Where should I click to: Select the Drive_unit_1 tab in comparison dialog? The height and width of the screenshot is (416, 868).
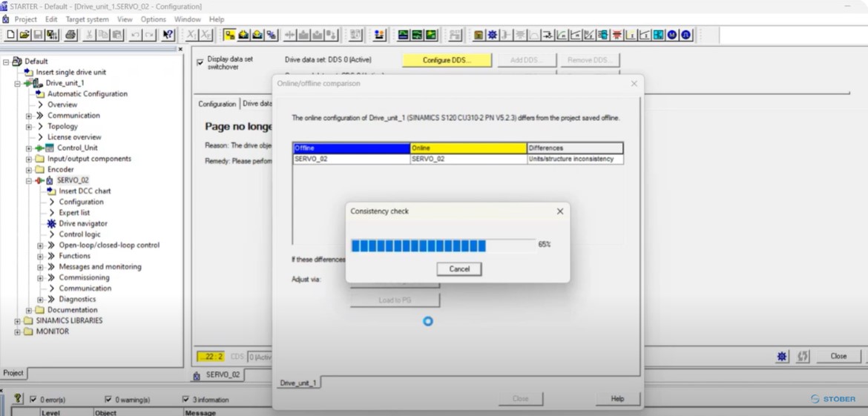[298, 383]
